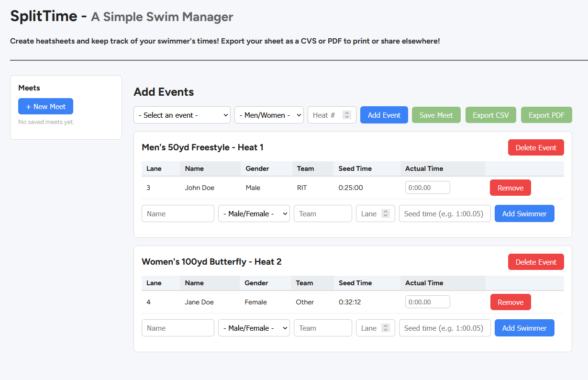
Task: Click the Add Events heading
Action: (x=164, y=92)
